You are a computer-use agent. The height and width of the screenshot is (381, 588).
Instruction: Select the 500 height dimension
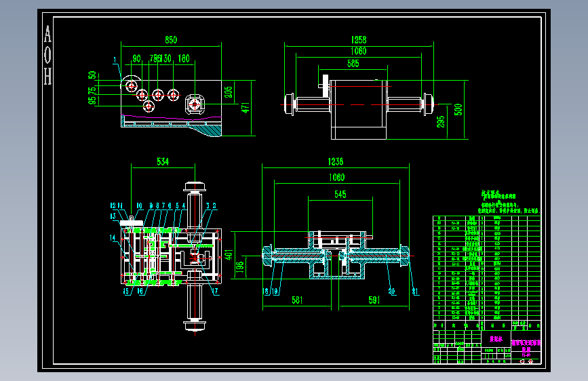click(458, 110)
